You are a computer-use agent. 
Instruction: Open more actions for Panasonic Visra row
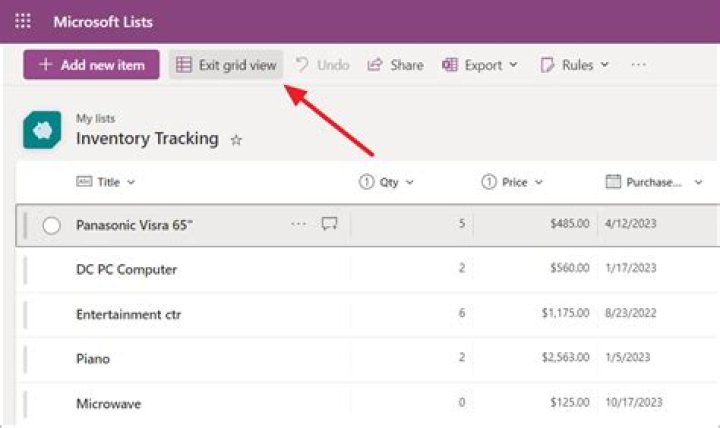click(299, 224)
